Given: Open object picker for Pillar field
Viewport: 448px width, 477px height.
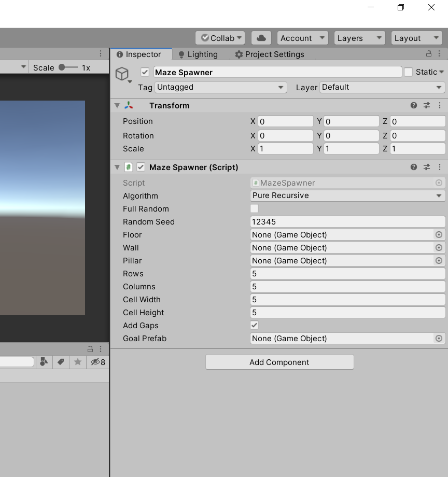Looking at the screenshot, I should (x=439, y=260).
